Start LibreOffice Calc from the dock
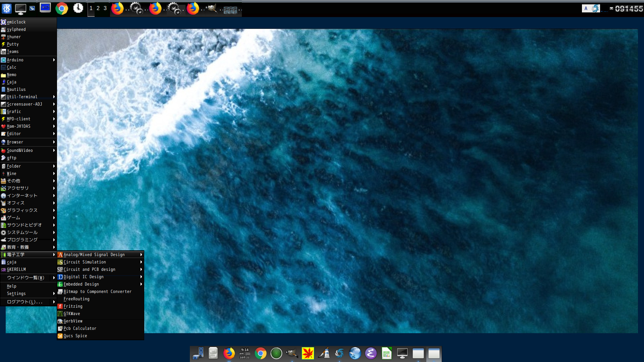Screen dimensions: 644x362 (387, 353)
